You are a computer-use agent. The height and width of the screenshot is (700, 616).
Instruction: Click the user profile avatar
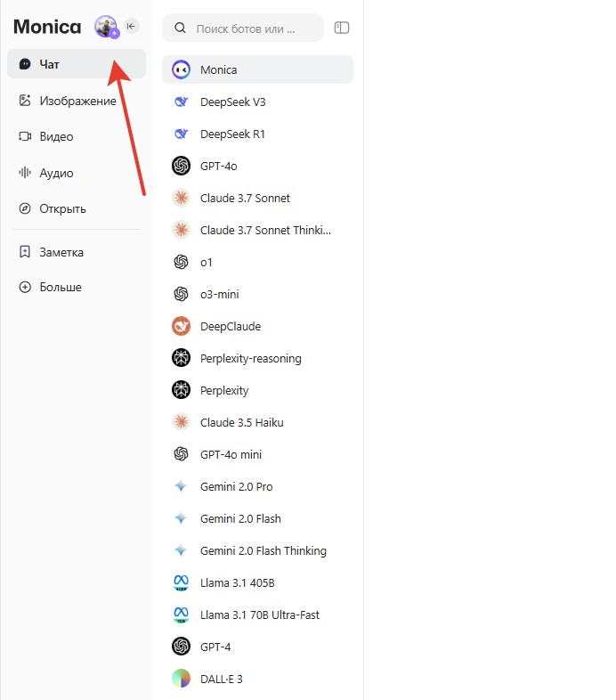point(106,27)
